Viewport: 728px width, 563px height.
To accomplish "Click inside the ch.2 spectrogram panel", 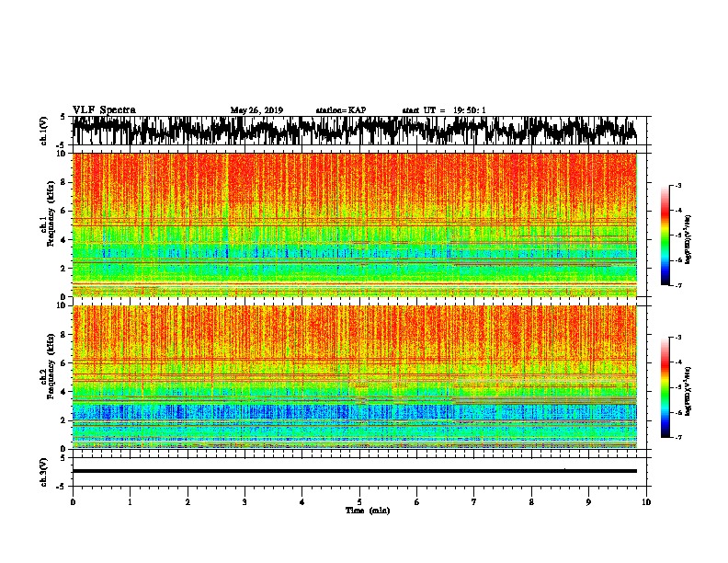I will (x=354, y=377).
